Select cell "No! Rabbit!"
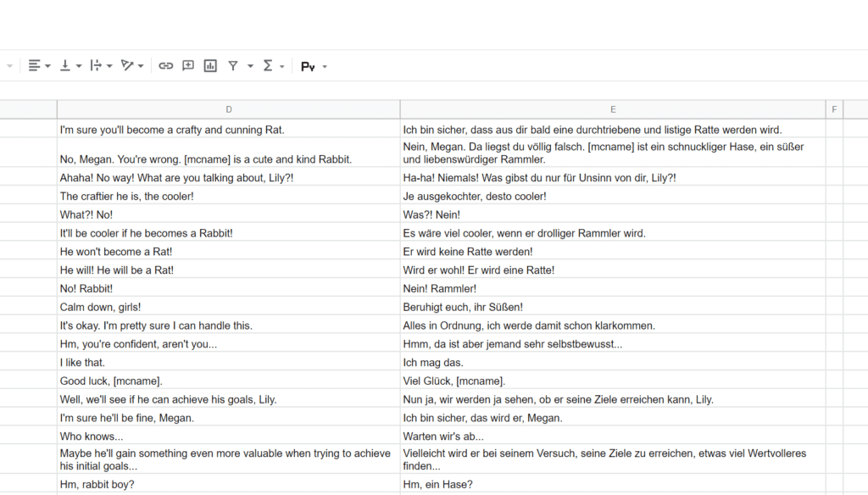Viewport: 868px width, 495px height. coord(229,287)
